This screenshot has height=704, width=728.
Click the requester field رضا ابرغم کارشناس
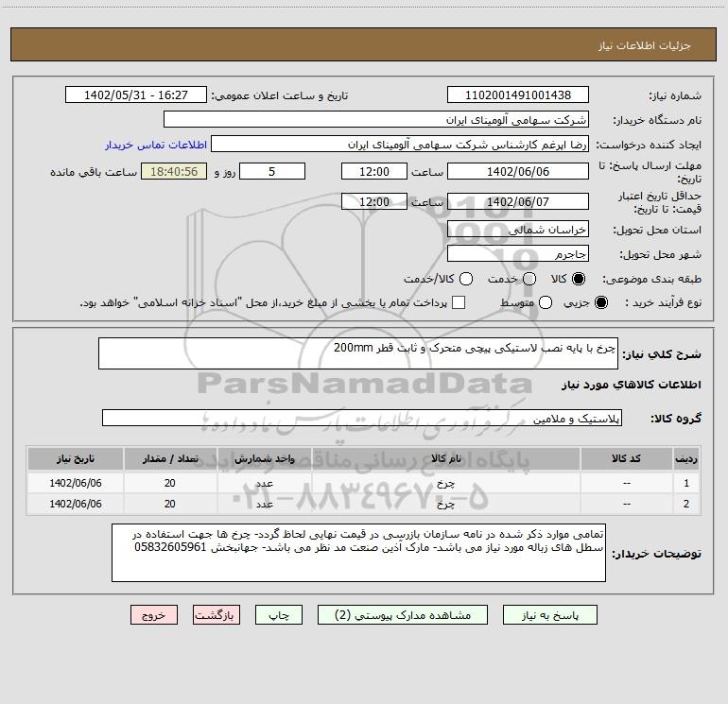(x=400, y=145)
